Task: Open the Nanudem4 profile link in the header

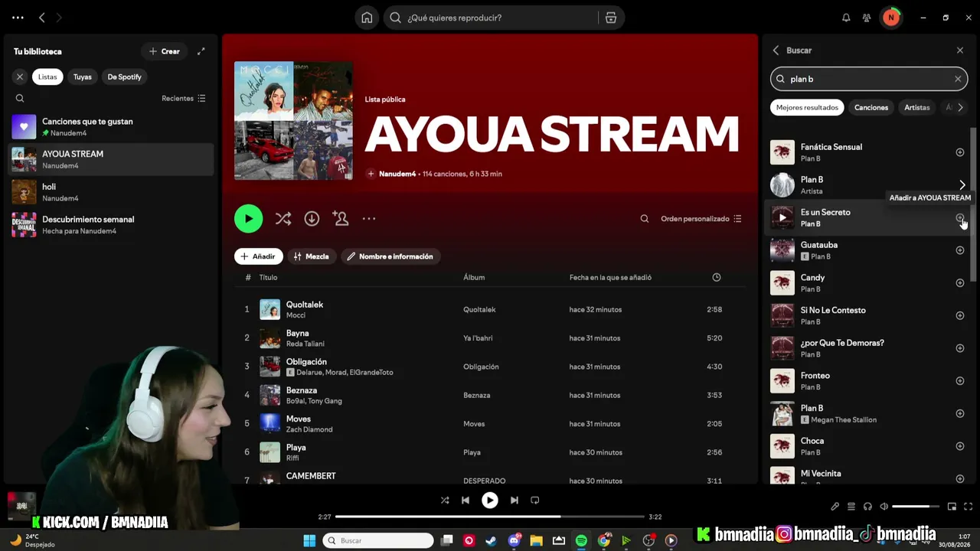Action: 397,174
